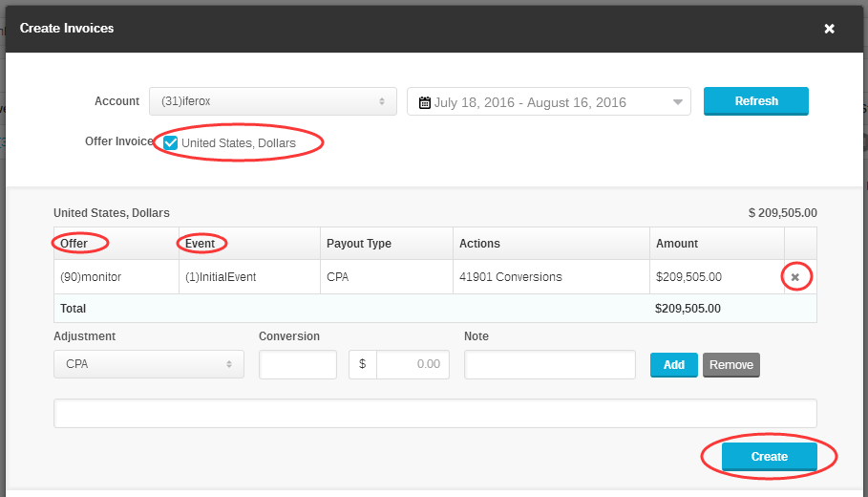The width and height of the screenshot is (868, 497).
Task: Click the Event column header
Action: (200, 244)
